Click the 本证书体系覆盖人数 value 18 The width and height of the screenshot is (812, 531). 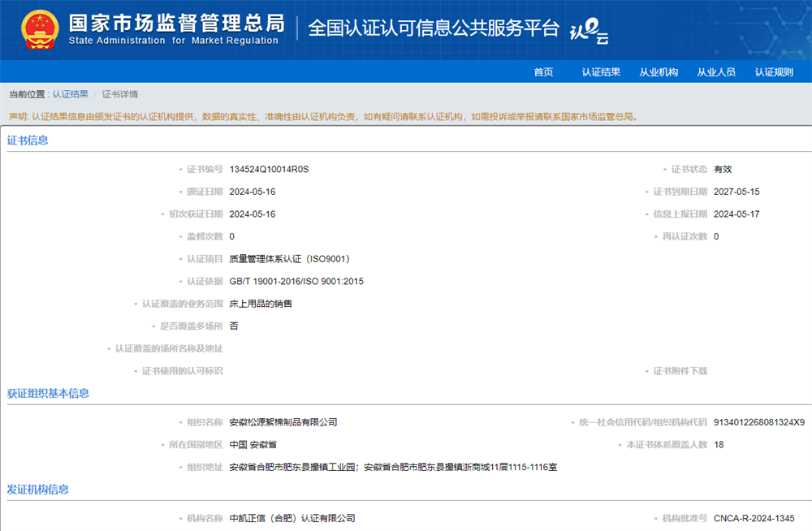(x=719, y=444)
